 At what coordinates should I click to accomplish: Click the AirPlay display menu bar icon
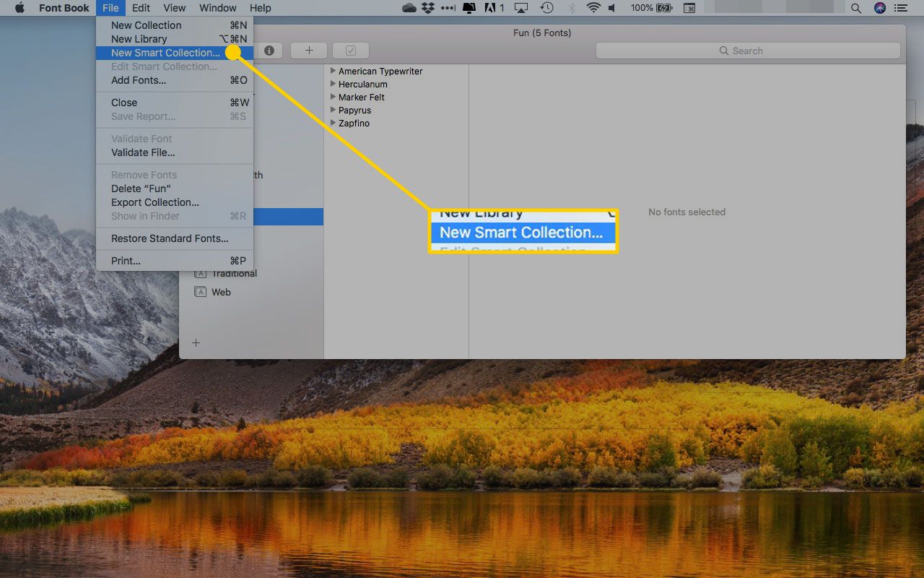(x=522, y=8)
